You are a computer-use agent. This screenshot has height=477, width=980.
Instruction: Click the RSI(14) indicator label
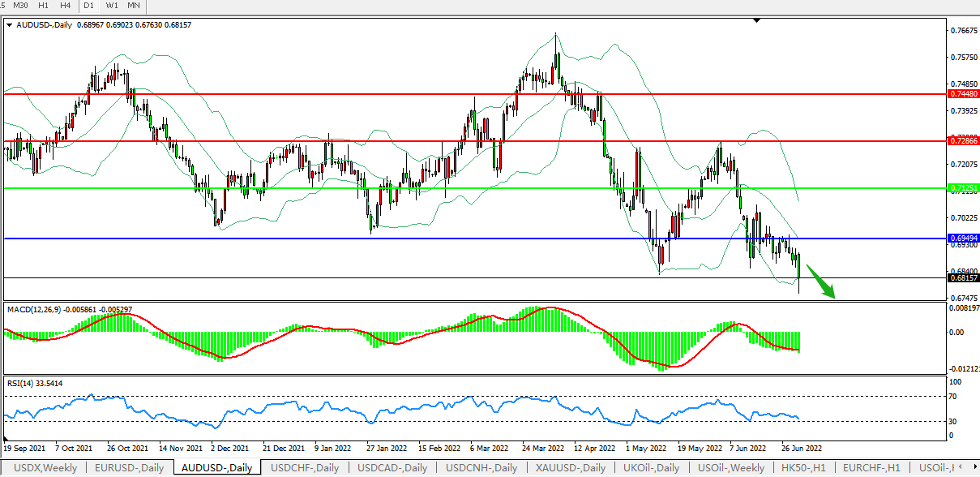pos(23,383)
